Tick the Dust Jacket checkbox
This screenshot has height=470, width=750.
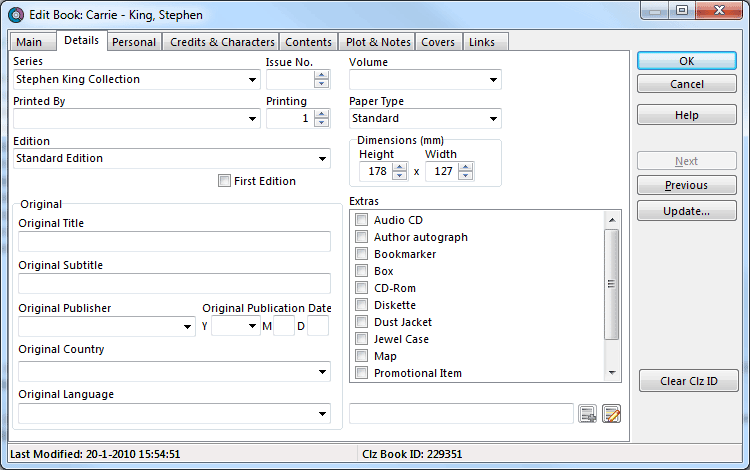coord(362,322)
